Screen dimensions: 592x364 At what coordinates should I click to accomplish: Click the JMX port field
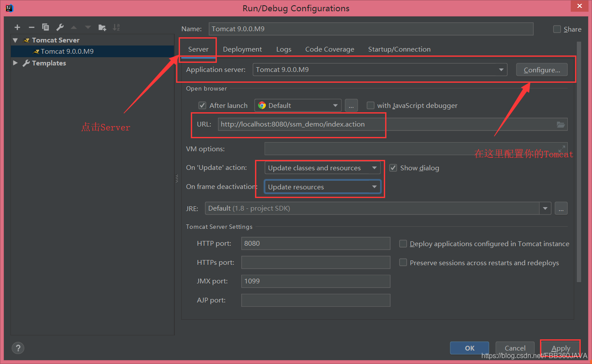[x=316, y=281]
